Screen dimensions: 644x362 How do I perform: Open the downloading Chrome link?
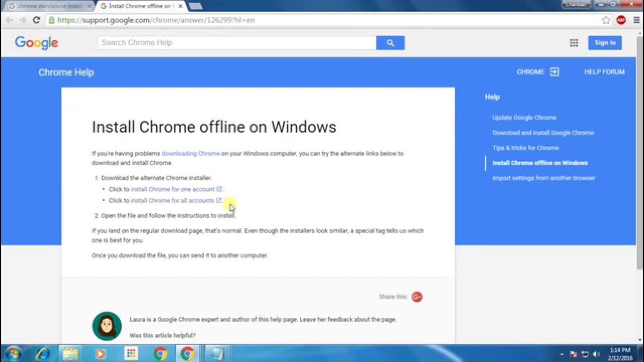[x=191, y=153]
